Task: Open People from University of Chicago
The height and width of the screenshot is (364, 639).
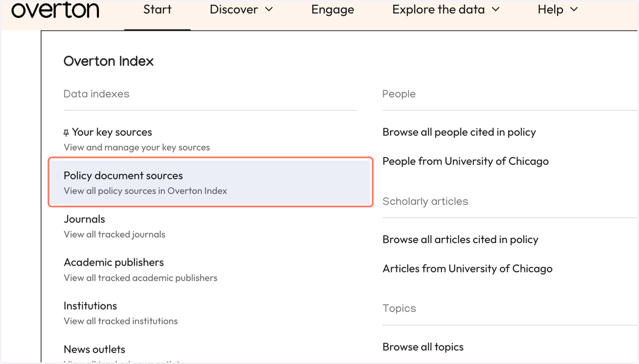Action: point(465,161)
